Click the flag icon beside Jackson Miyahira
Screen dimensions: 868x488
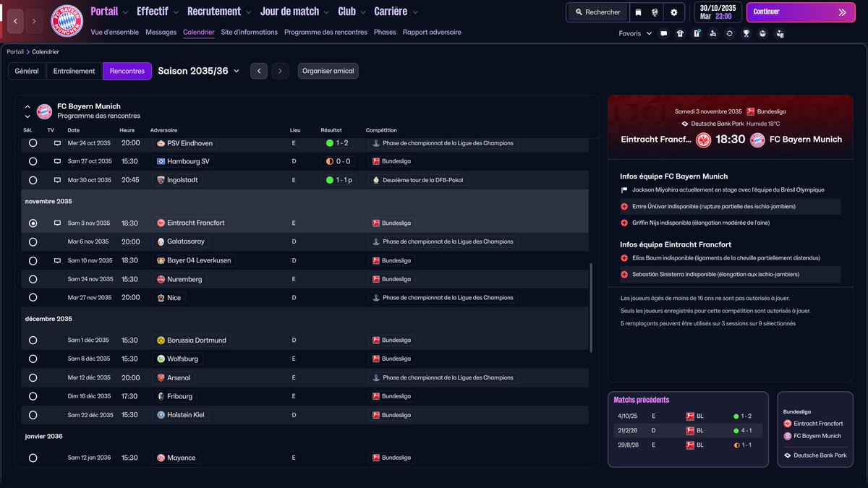tap(624, 190)
